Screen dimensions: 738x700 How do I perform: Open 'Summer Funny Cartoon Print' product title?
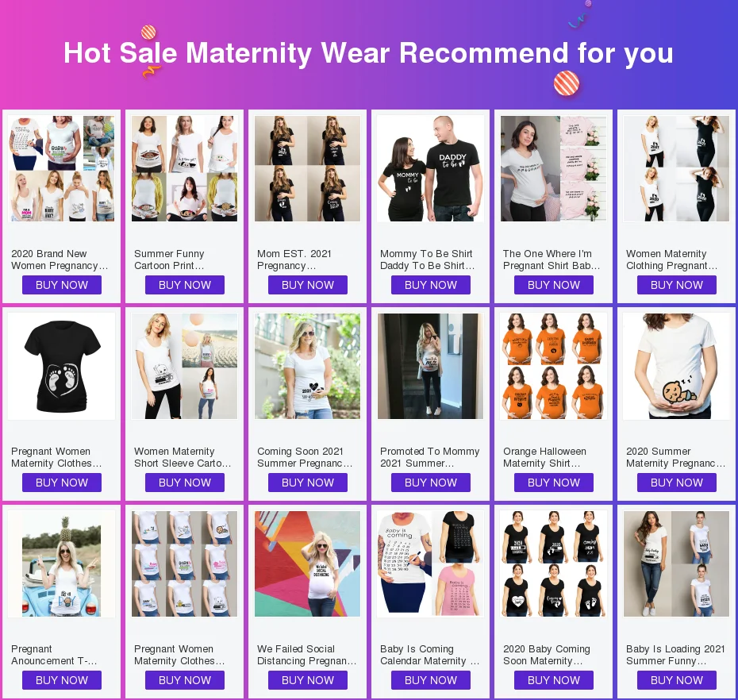click(170, 260)
